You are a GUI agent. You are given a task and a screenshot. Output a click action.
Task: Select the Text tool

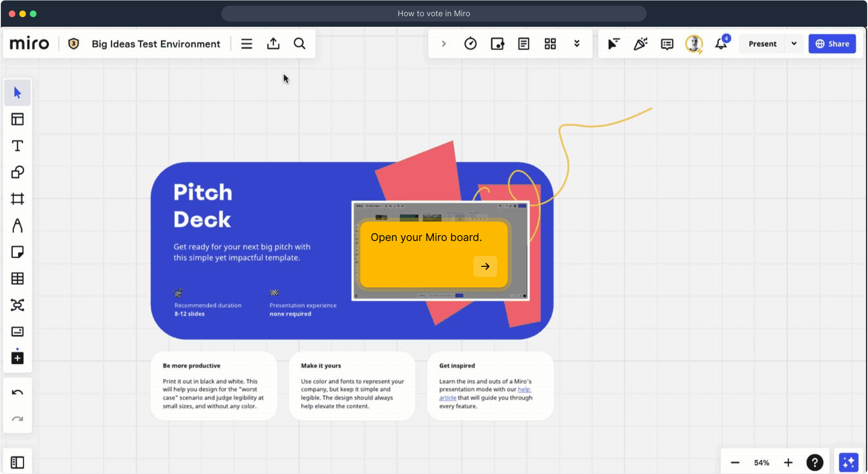(18, 146)
